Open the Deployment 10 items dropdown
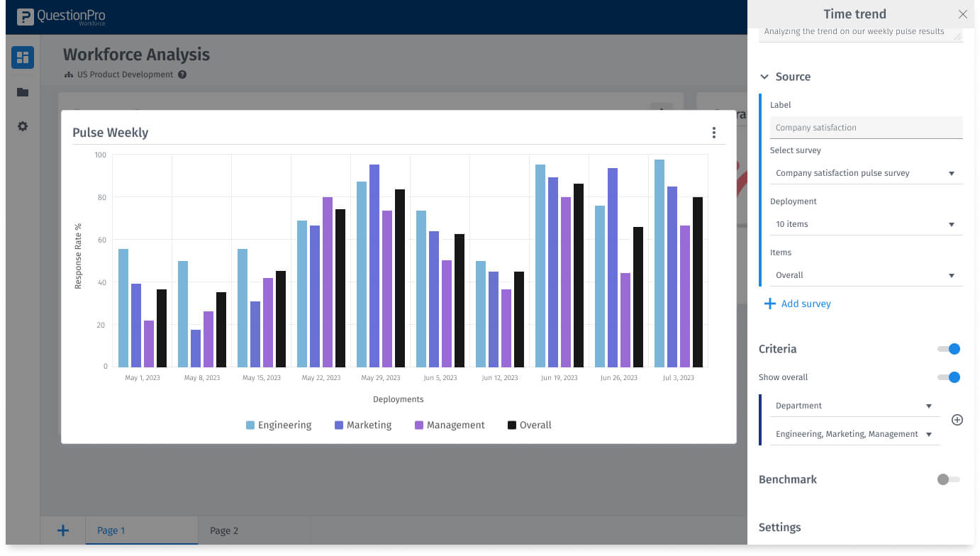 click(x=866, y=223)
